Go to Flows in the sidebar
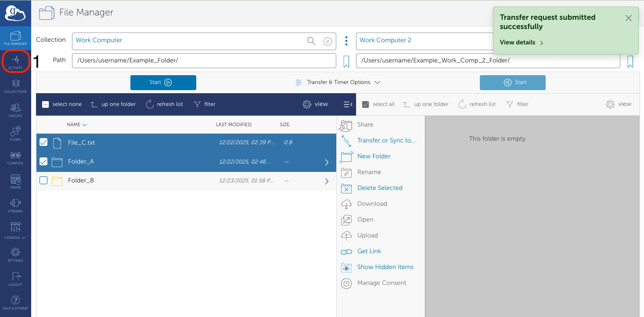This screenshot has width=644, height=317. point(15,133)
